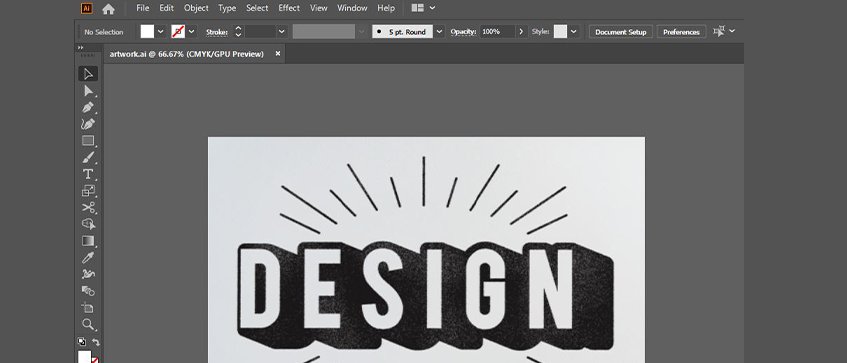
Task: Reset to default fill and stroke
Action: point(82,342)
